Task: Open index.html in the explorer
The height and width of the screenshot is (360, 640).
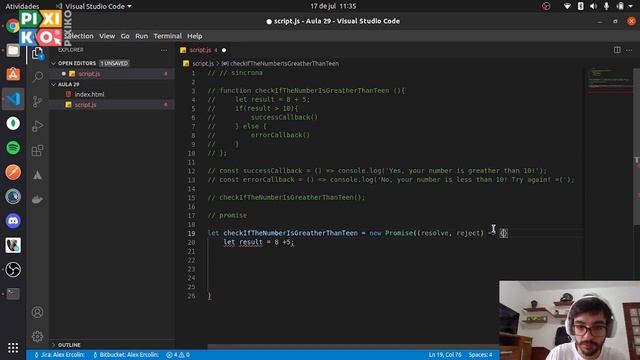Action: [89, 94]
